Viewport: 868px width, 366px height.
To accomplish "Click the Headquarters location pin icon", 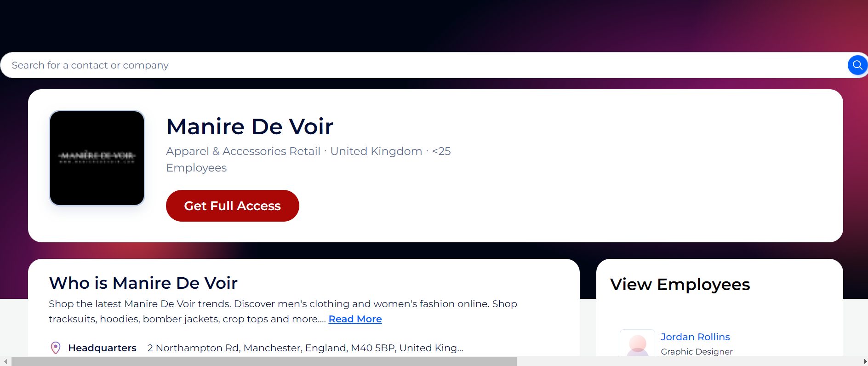I will point(56,348).
